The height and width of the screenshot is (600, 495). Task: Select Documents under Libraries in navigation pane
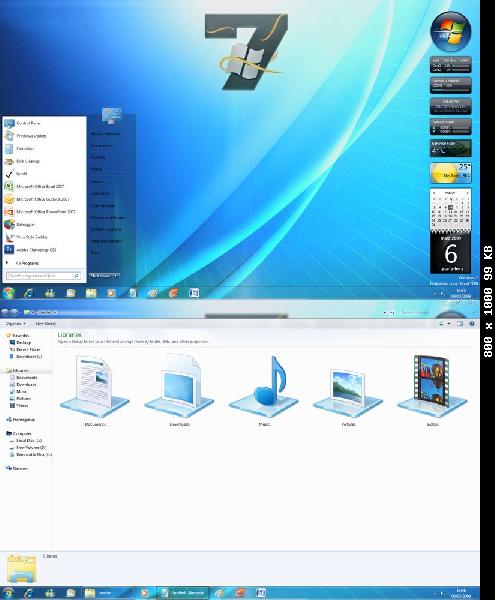26,378
